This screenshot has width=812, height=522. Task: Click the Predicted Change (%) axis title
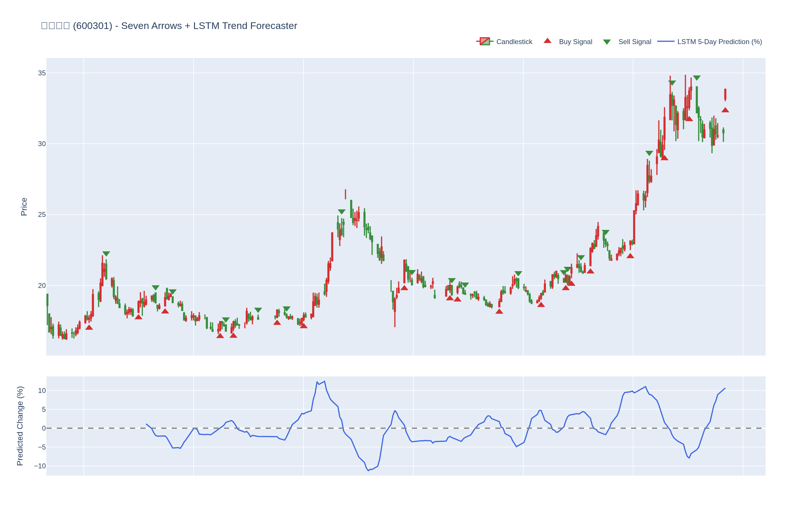pyautogui.click(x=20, y=426)
